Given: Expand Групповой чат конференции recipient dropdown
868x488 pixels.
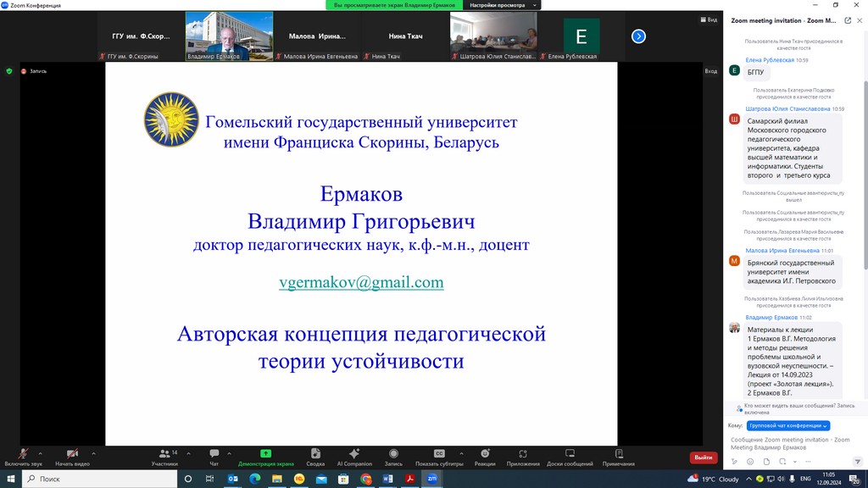Looking at the screenshot, I should 788,425.
